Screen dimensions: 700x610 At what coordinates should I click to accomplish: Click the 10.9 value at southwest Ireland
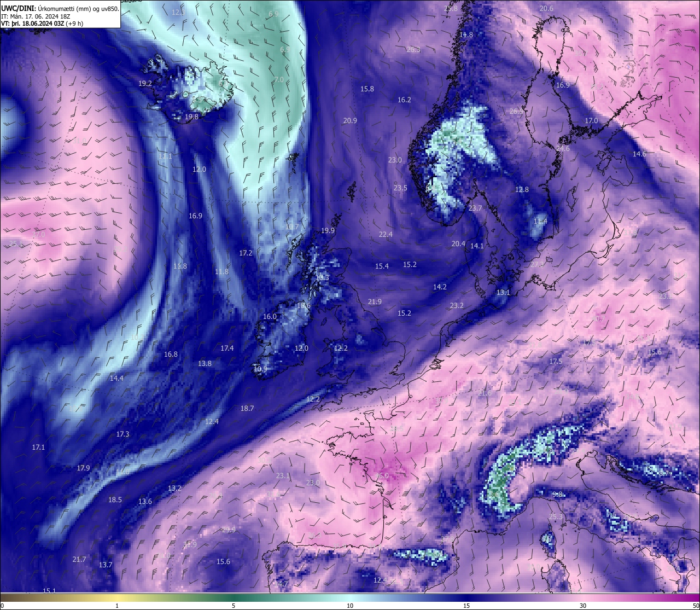point(261,369)
